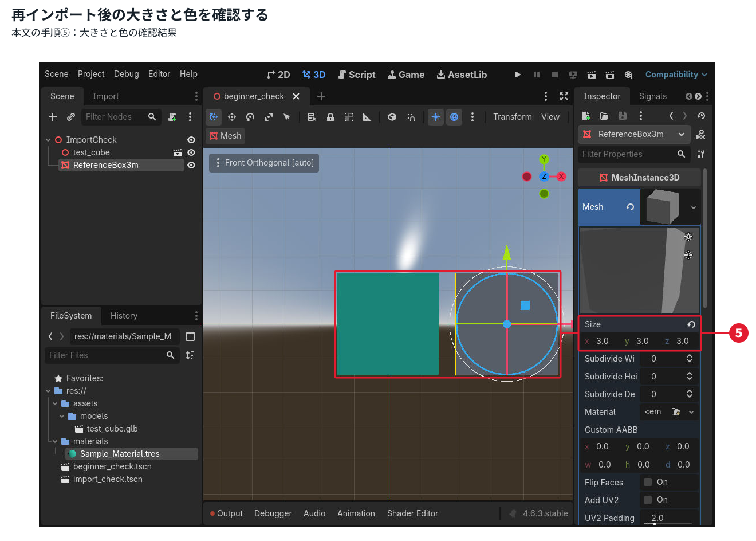Image resolution: width=756 pixels, height=541 pixels.
Task: Switch to the Script workspace
Action: [357, 75]
